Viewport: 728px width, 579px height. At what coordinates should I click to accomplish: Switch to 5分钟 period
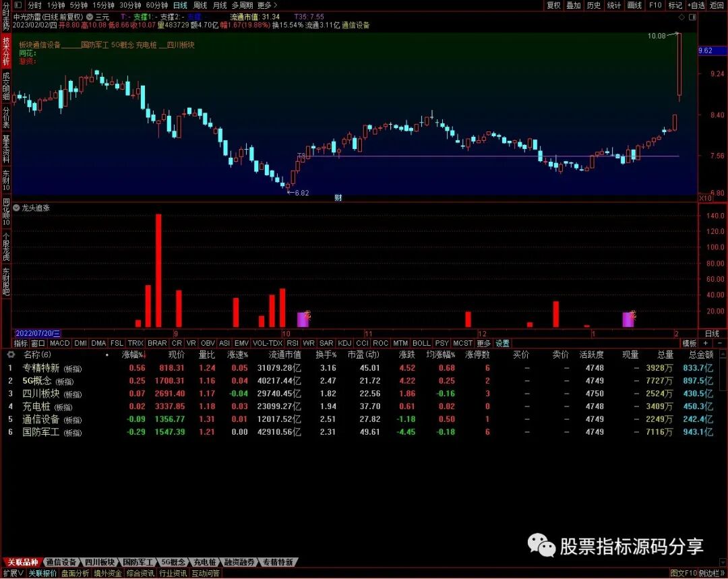pyautogui.click(x=78, y=5)
